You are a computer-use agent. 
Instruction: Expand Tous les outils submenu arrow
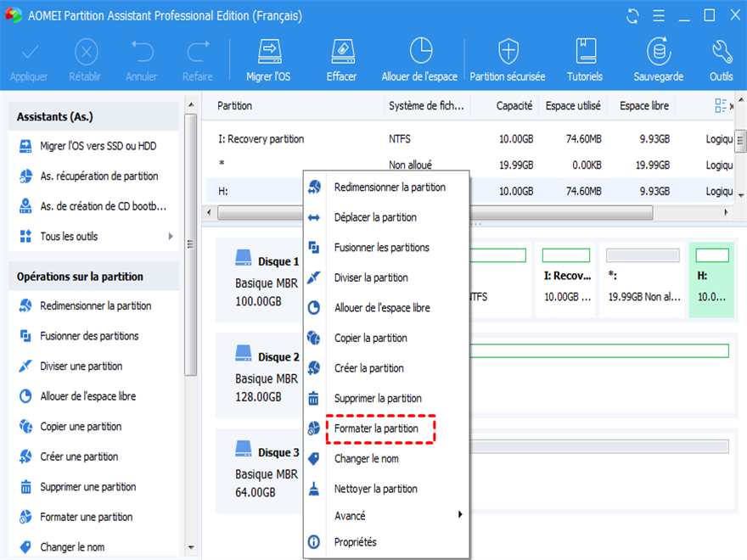[171, 236]
